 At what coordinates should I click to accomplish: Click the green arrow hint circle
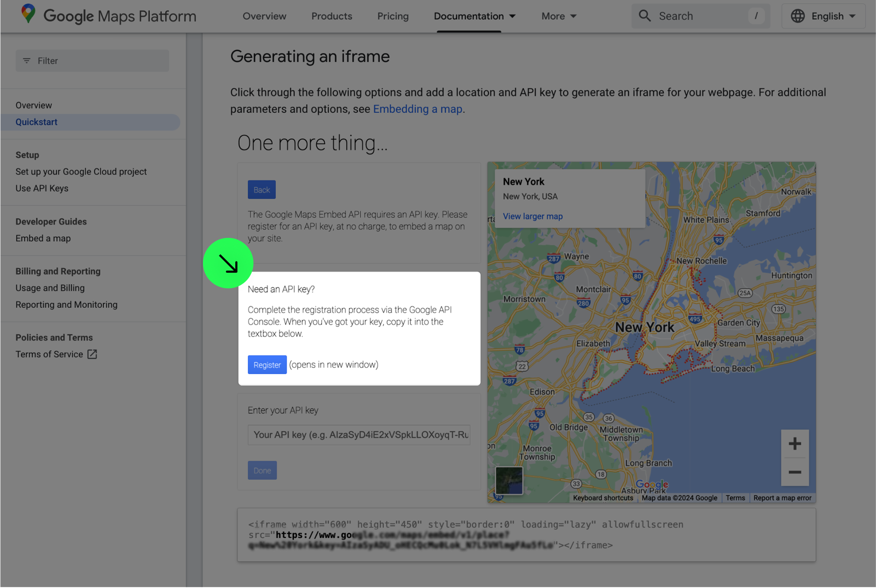(x=228, y=263)
